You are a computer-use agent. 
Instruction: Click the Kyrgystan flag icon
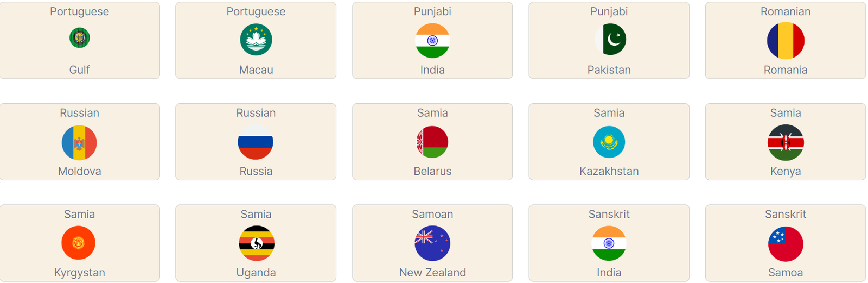[x=79, y=243]
